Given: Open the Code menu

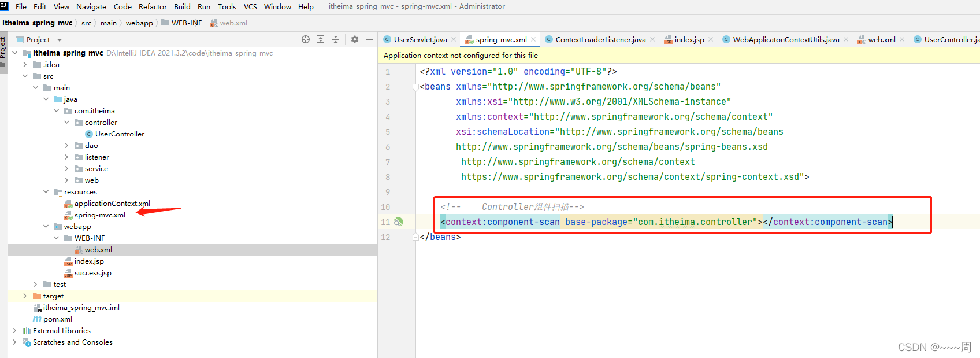Looking at the screenshot, I should click(122, 6).
